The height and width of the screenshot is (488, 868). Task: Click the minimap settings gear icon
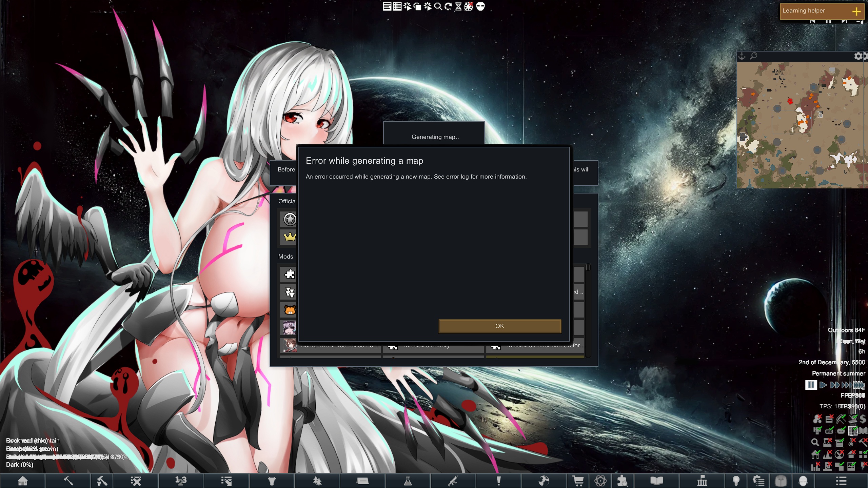coord(858,56)
